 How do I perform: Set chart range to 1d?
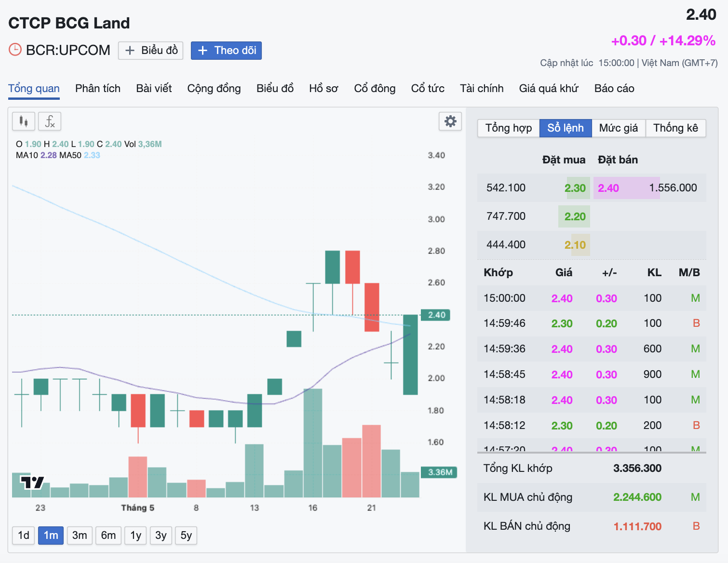click(24, 536)
